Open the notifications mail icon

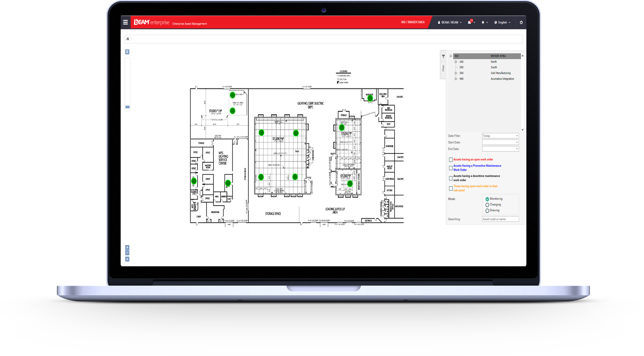click(x=469, y=22)
